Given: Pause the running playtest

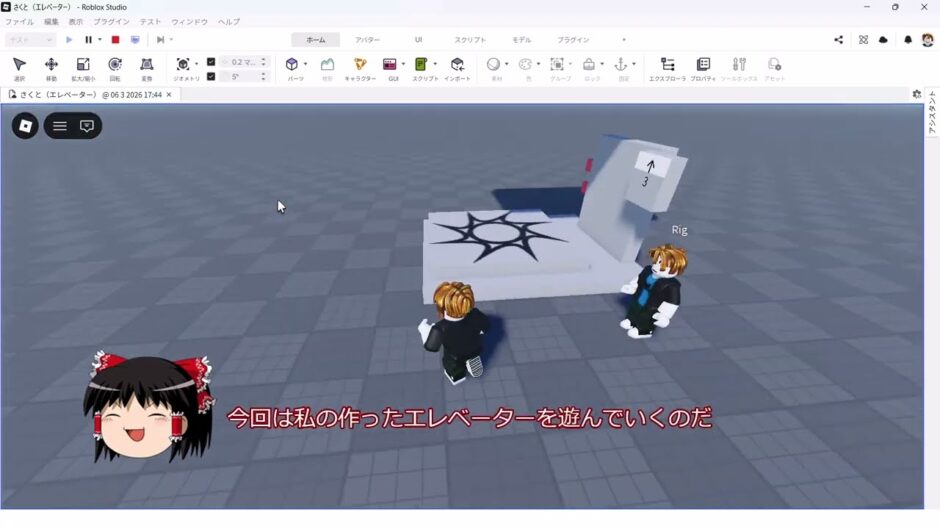Looking at the screenshot, I should tap(88, 40).
